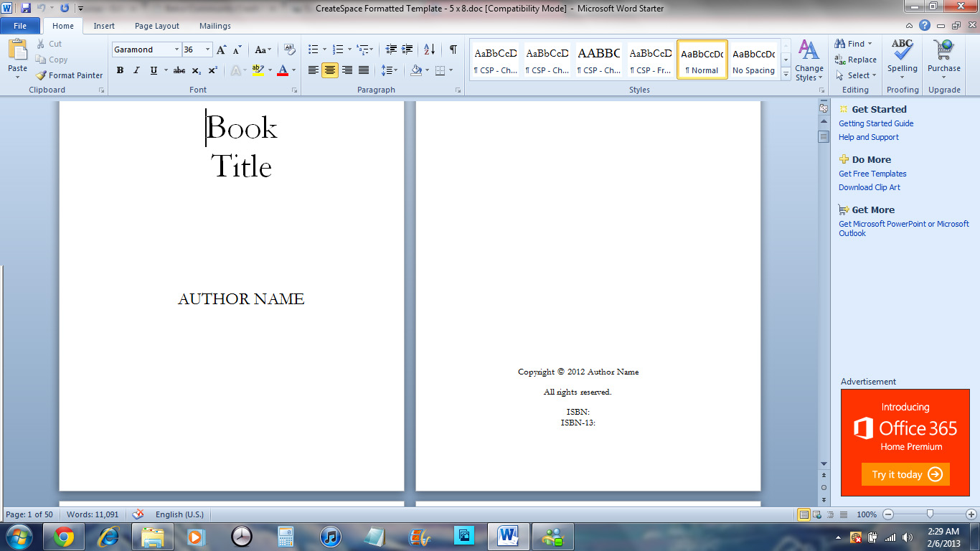Open the File tab
Image resolution: width=980 pixels, height=551 pixels.
tap(20, 26)
